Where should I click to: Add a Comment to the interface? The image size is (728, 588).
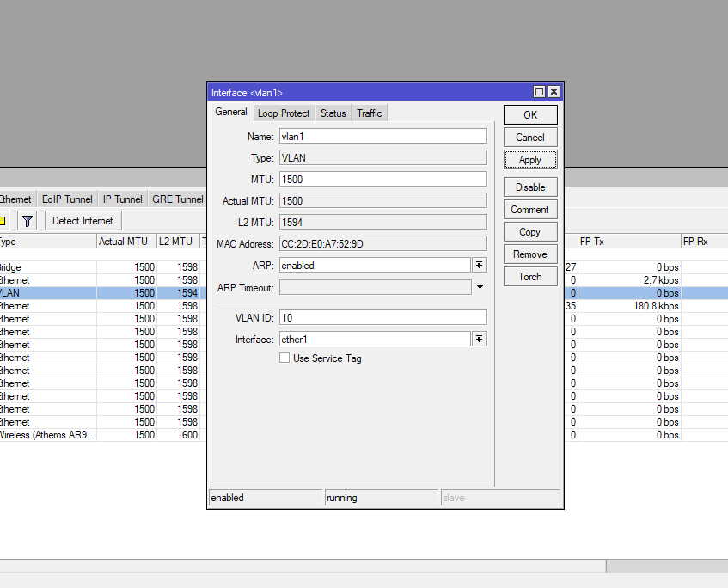(x=530, y=210)
